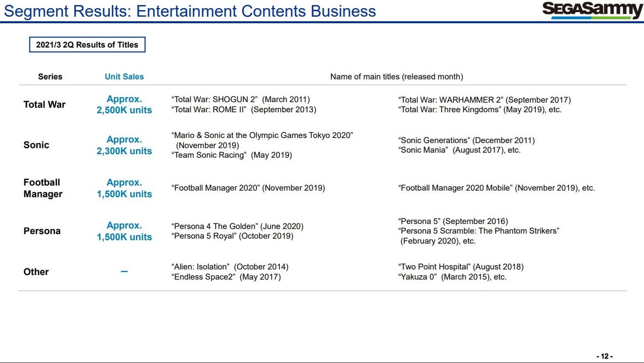This screenshot has width=644, height=363.
Task: Click the dash in Other's unit sales
Action: [x=124, y=272]
